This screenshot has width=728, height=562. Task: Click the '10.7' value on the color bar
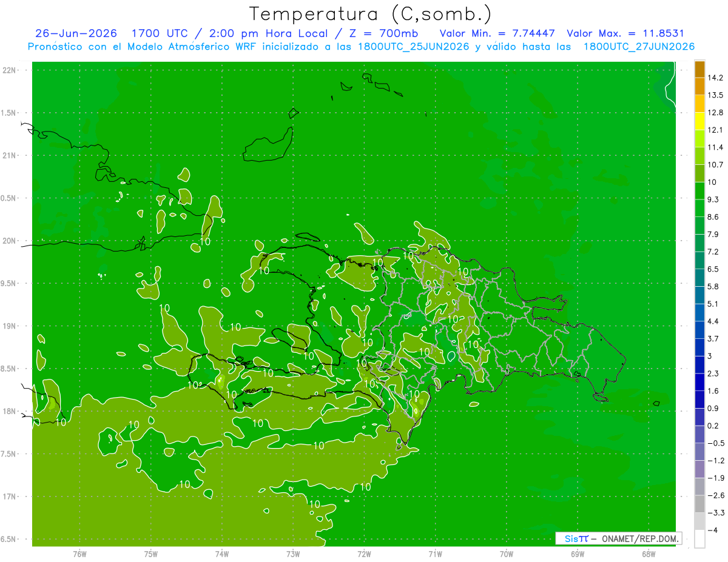pos(715,165)
